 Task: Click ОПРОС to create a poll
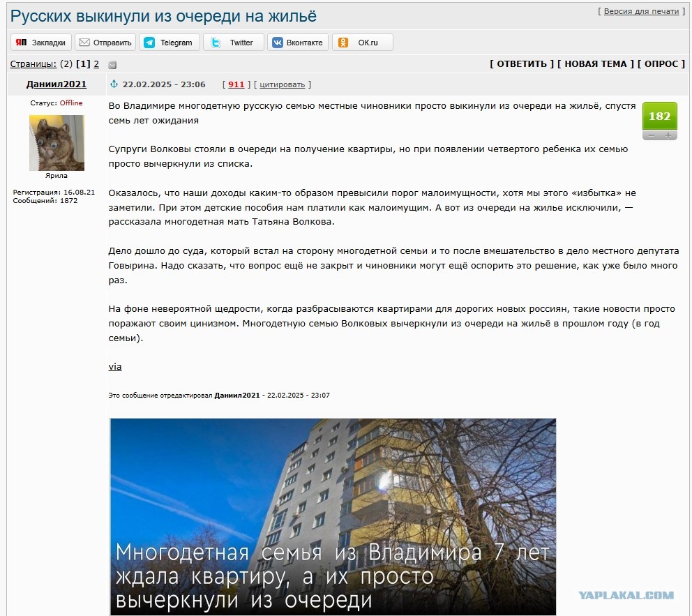click(x=661, y=64)
